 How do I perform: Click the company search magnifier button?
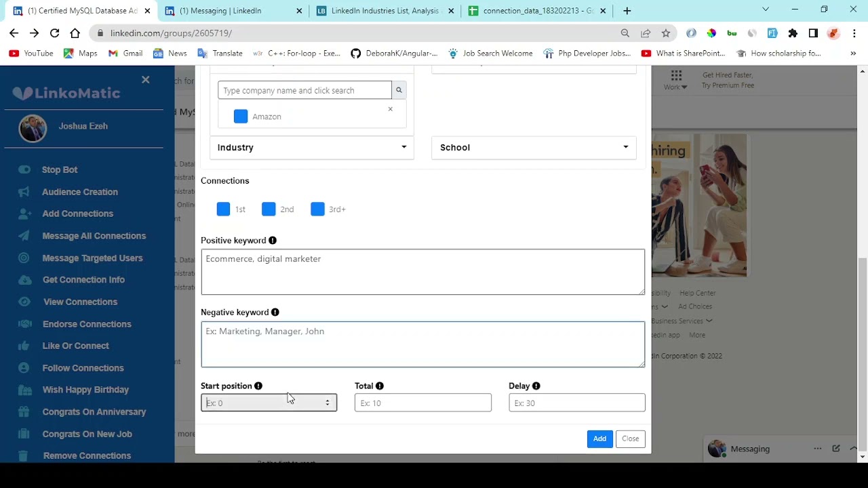pyautogui.click(x=399, y=90)
